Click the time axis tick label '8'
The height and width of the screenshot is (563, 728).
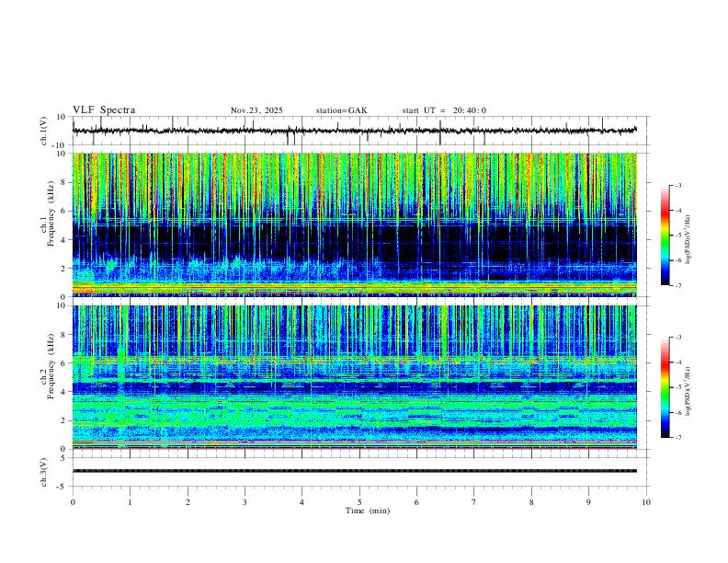pyautogui.click(x=531, y=502)
